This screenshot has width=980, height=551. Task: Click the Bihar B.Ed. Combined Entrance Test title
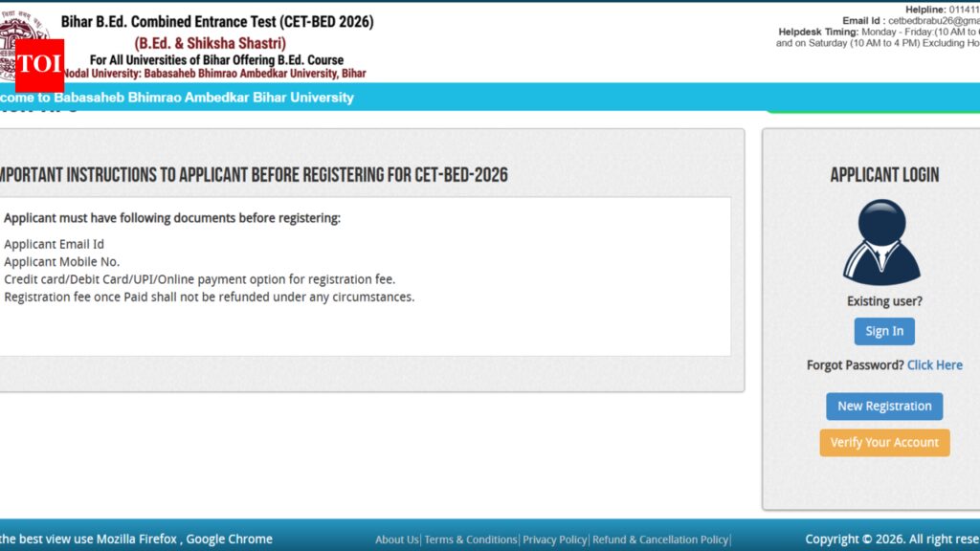217,22
